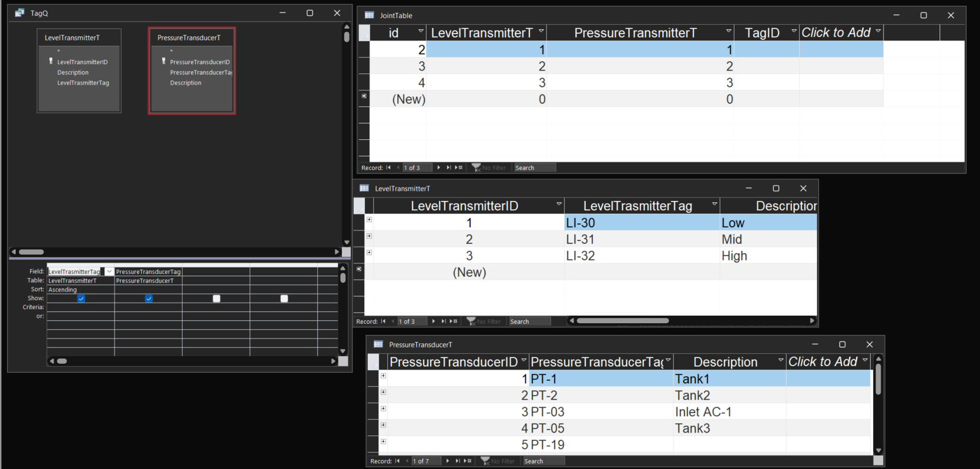Click the TagQ query window icon
This screenshot has height=469, width=980.
click(x=19, y=12)
